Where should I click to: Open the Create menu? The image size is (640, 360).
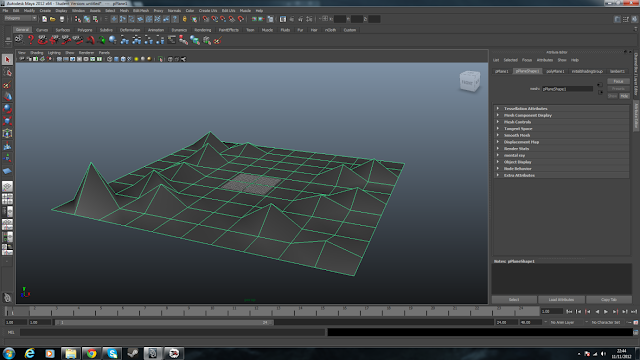coord(45,11)
